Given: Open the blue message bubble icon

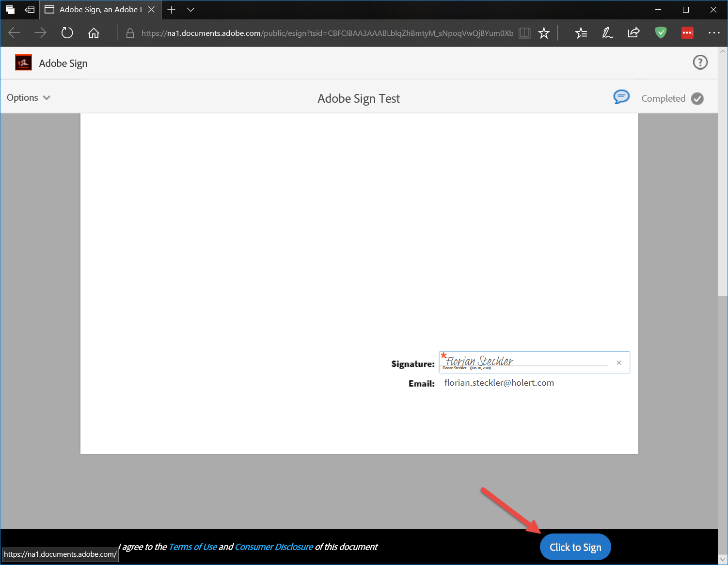Looking at the screenshot, I should 621,97.
